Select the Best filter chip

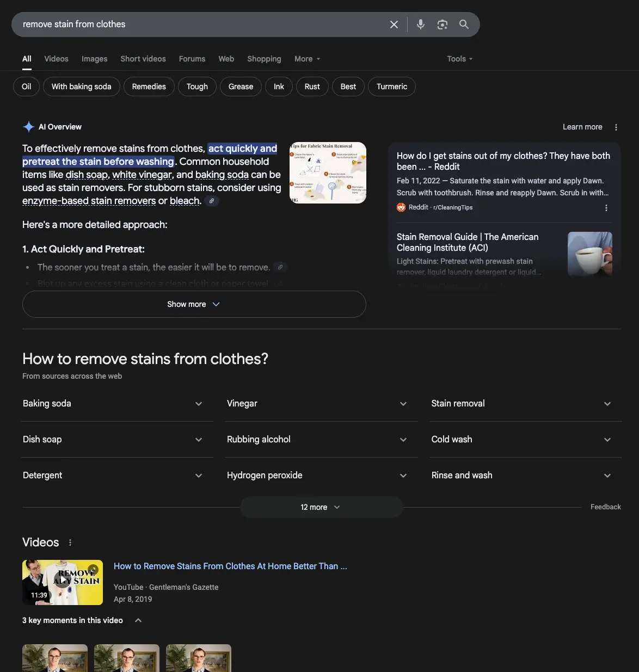click(348, 87)
